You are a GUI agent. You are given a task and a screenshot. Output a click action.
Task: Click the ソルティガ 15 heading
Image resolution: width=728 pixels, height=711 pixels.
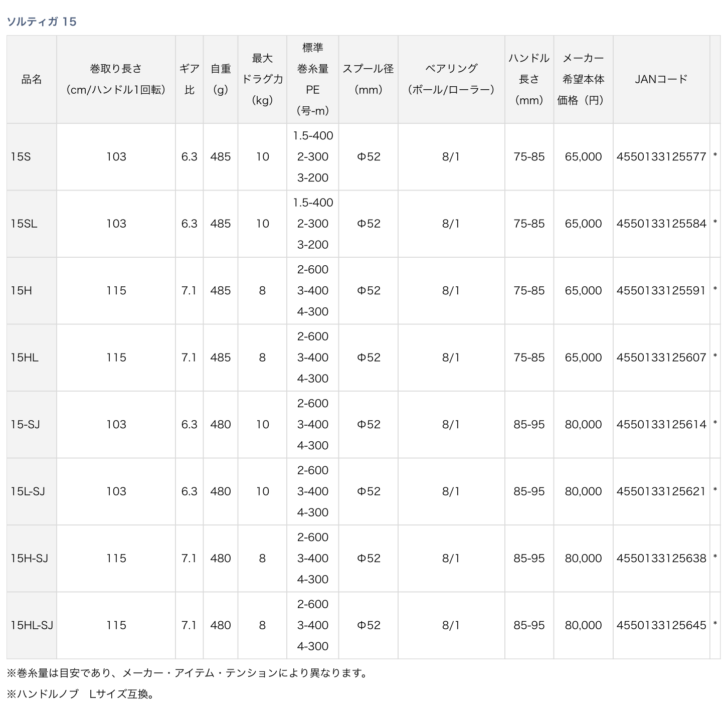click(x=42, y=22)
